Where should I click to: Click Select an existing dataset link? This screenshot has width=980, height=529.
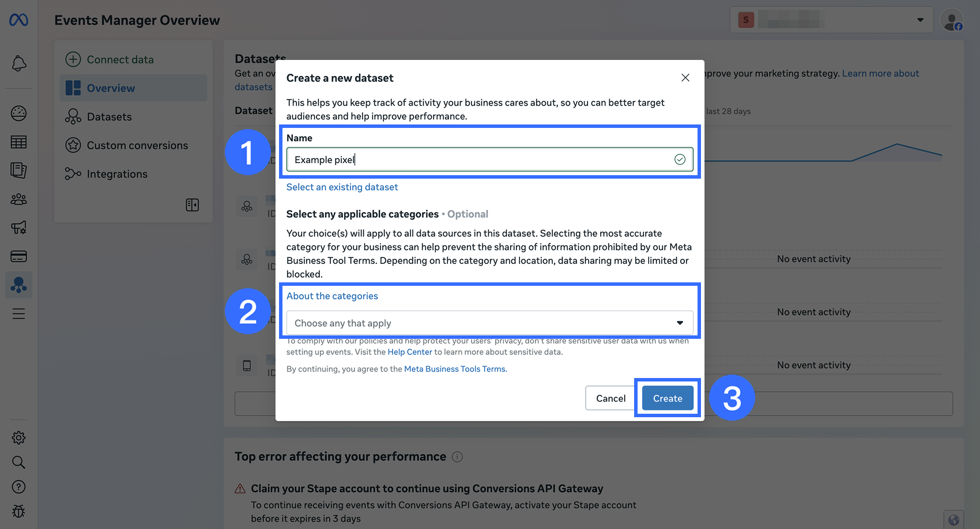coord(342,187)
